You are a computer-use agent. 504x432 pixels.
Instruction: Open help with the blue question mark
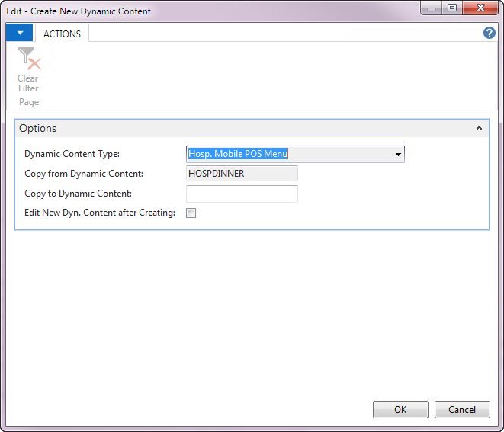coord(490,33)
